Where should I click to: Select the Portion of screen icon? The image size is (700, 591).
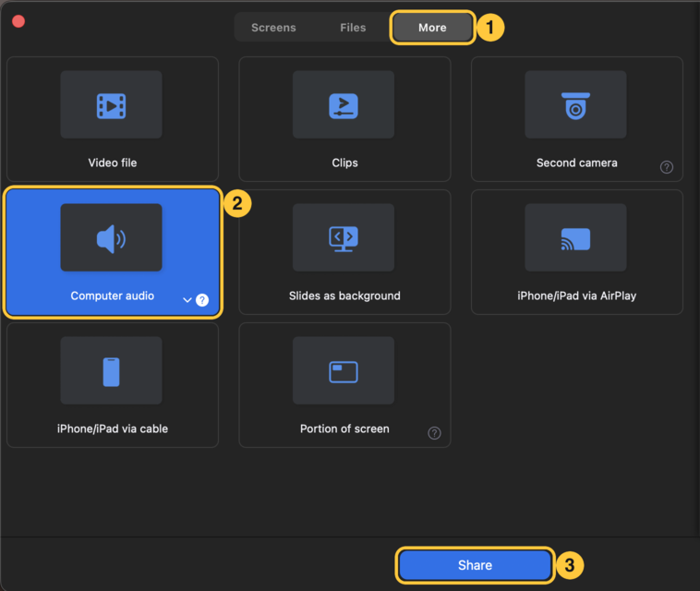tap(344, 372)
